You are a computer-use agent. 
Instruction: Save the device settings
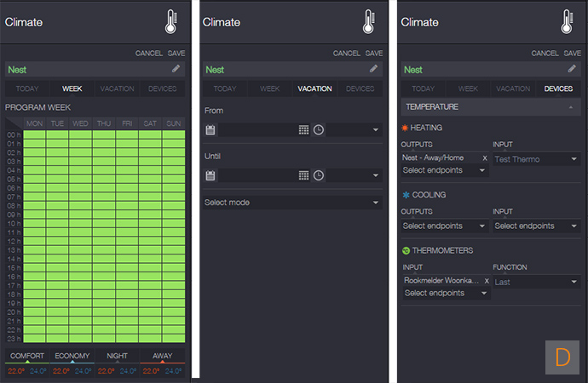(x=573, y=53)
